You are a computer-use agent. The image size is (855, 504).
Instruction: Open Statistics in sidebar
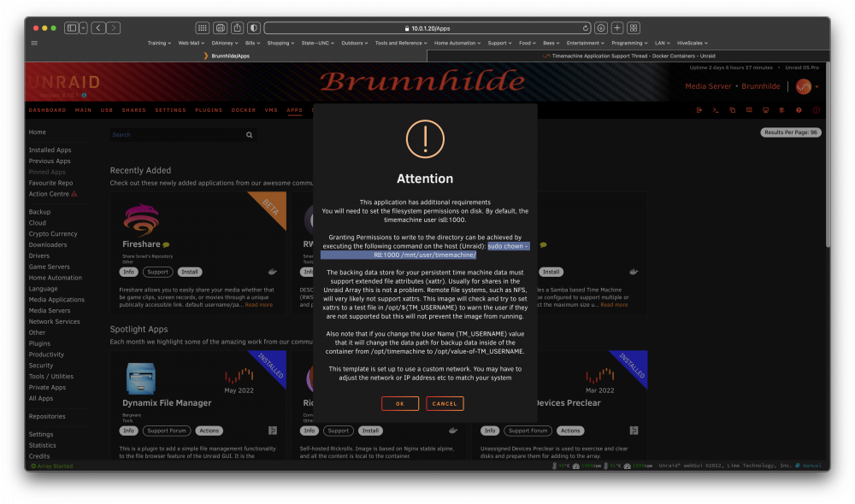42,445
